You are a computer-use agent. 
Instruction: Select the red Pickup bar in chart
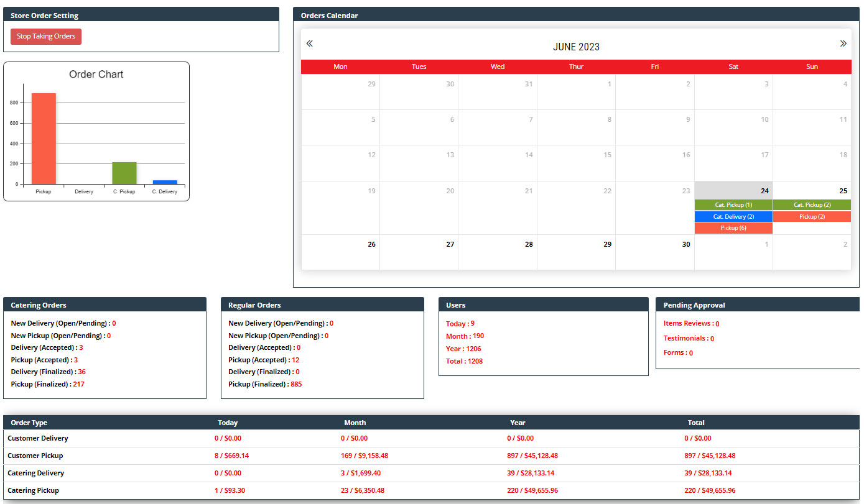44,139
